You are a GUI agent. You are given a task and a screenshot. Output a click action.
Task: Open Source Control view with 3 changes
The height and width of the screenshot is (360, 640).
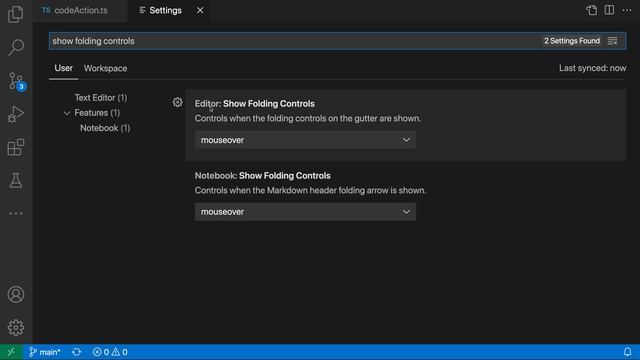pyautogui.click(x=16, y=81)
